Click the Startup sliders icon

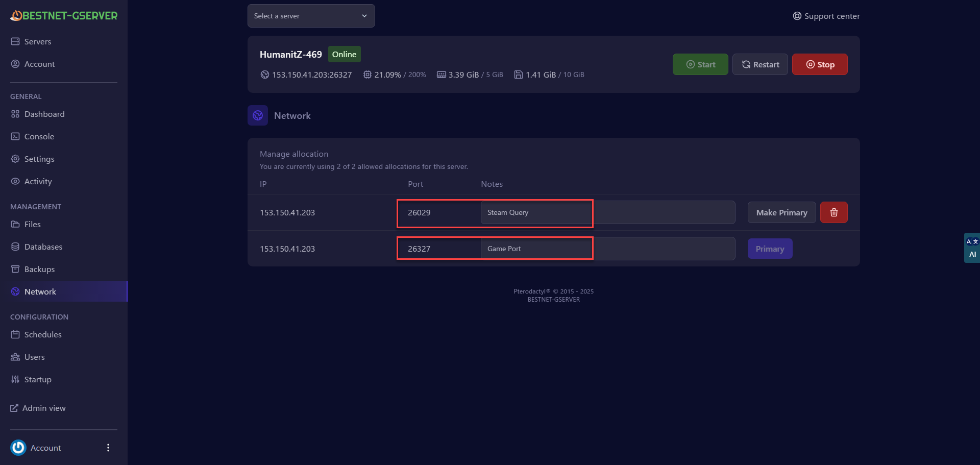coord(15,379)
